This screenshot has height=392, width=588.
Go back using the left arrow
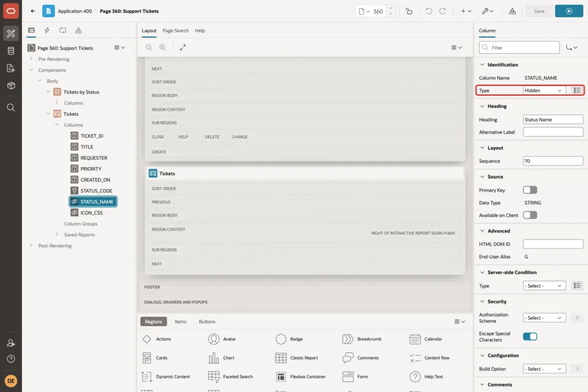pyautogui.click(x=33, y=11)
